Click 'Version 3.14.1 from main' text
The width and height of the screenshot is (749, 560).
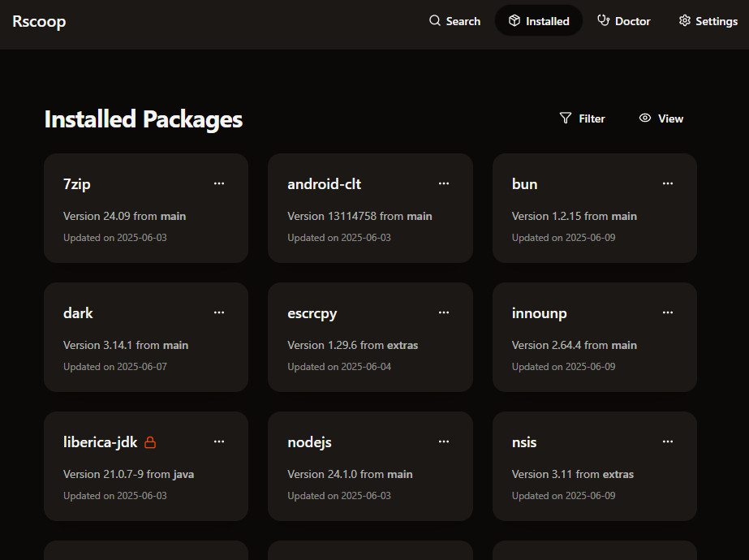126,345
